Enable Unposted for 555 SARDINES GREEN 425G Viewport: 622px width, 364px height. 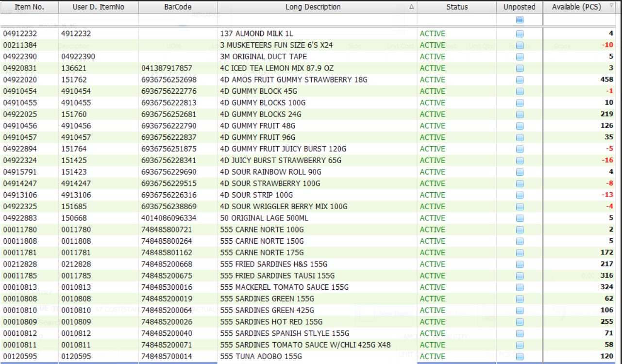tap(520, 310)
